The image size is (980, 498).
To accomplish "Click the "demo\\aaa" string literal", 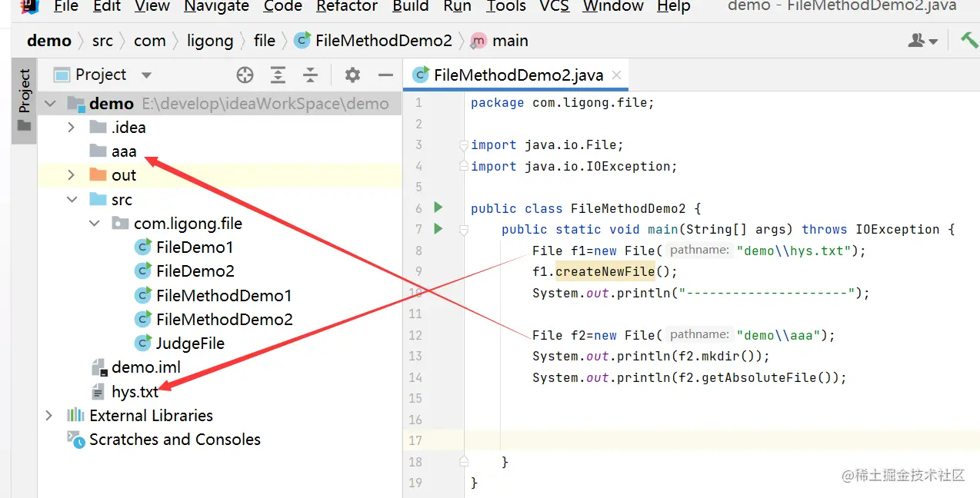I will (x=780, y=335).
